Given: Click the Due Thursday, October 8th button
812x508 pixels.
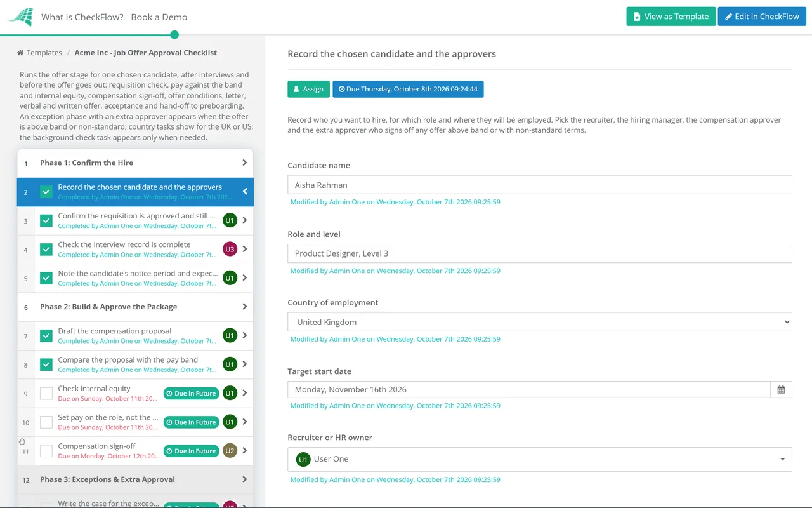Looking at the screenshot, I should [x=408, y=89].
